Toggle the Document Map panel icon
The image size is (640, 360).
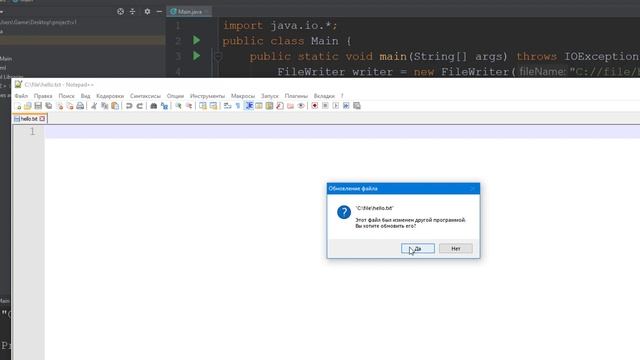[269, 106]
